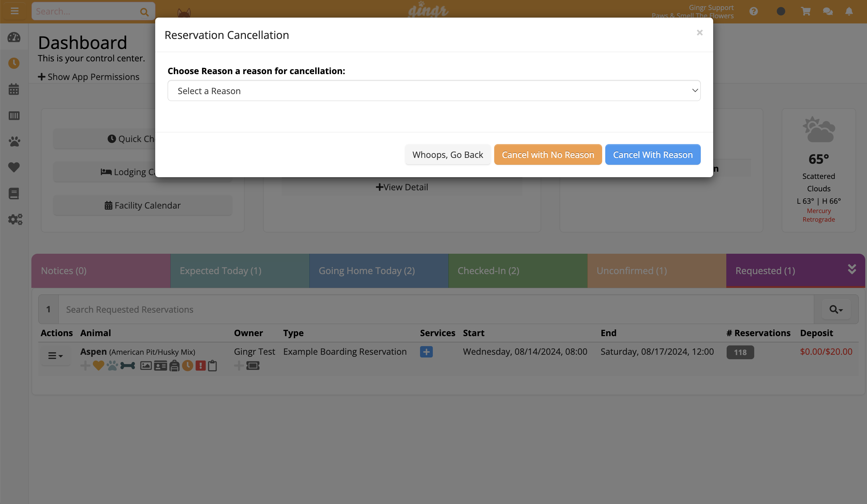Switch to Notices (0) tab
This screenshot has height=504, width=867.
[x=101, y=271]
